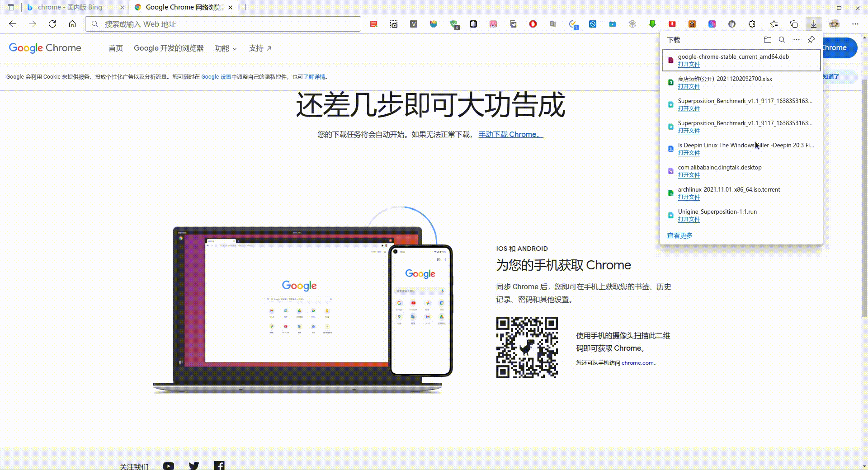Open Downloads folder via folder icon
Screen dimensions: 868x470
click(x=767, y=40)
